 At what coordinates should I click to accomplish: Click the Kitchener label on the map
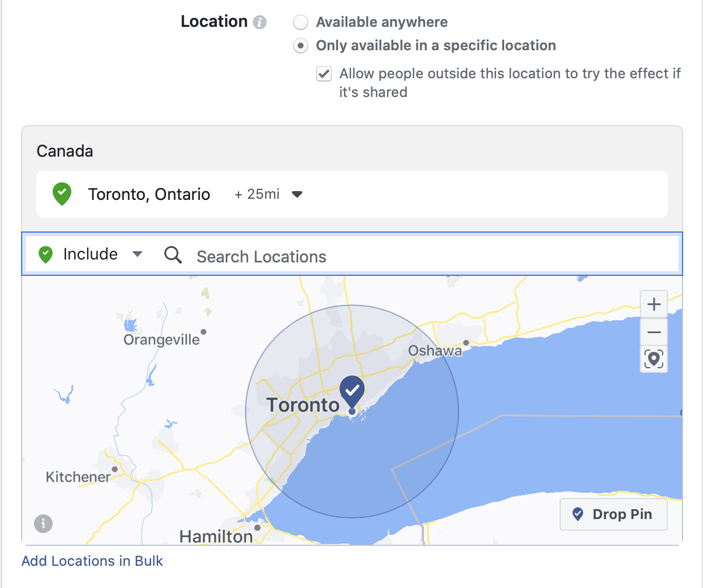(x=78, y=477)
